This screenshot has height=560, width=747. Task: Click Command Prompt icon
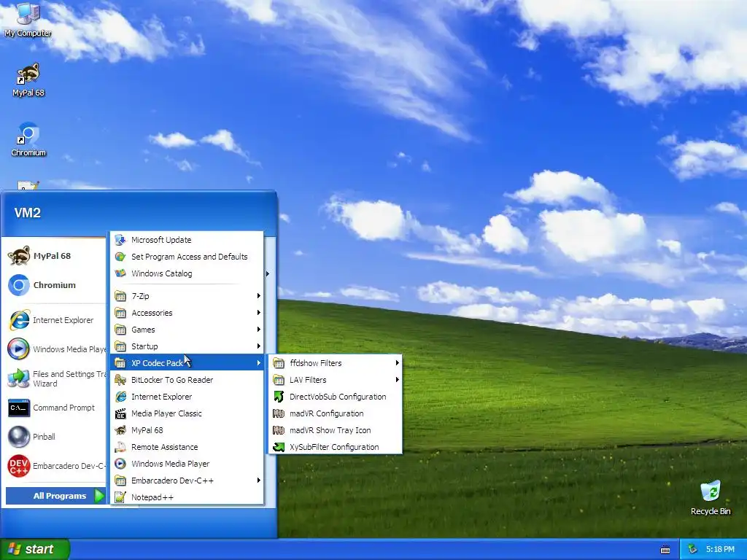18,408
